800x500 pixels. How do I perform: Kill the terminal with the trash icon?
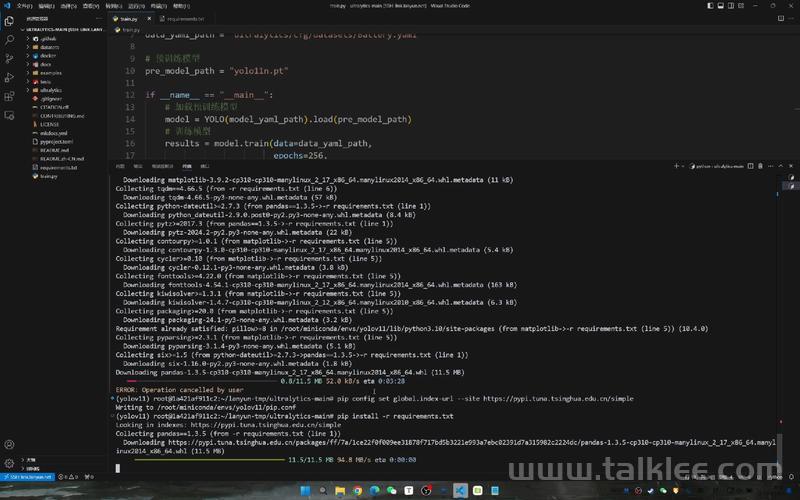(x=760, y=166)
